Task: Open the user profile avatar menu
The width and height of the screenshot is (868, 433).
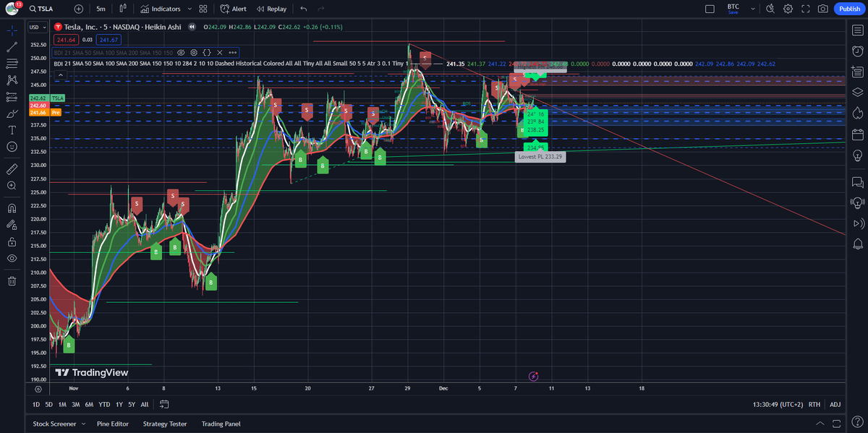Action: (12, 9)
